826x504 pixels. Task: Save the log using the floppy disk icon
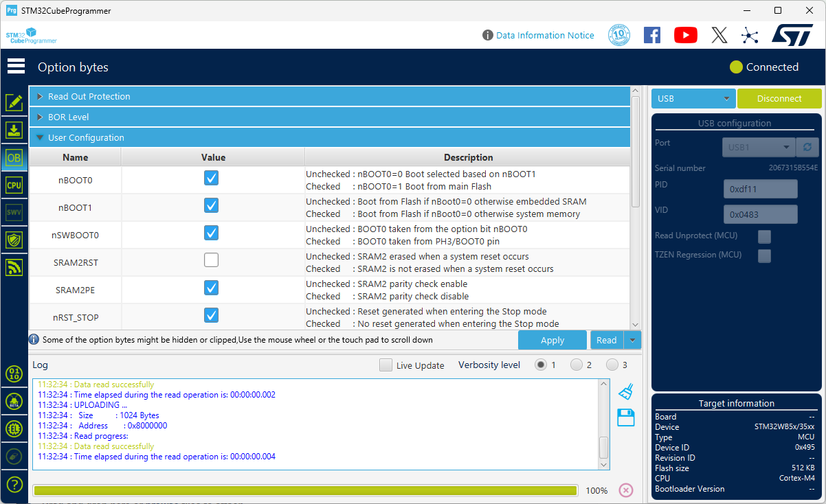[x=625, y=417]
